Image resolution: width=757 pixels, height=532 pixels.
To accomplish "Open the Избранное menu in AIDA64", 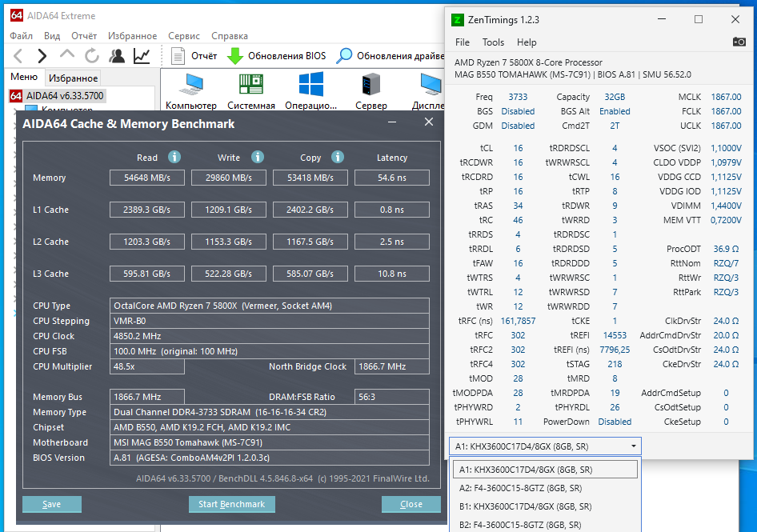I will click(x=132, y=36).
